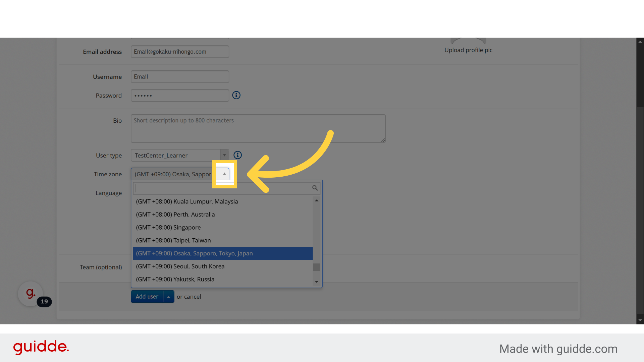Click the cancel link
This screenshot has height=362, width=644.
point(193,297)
